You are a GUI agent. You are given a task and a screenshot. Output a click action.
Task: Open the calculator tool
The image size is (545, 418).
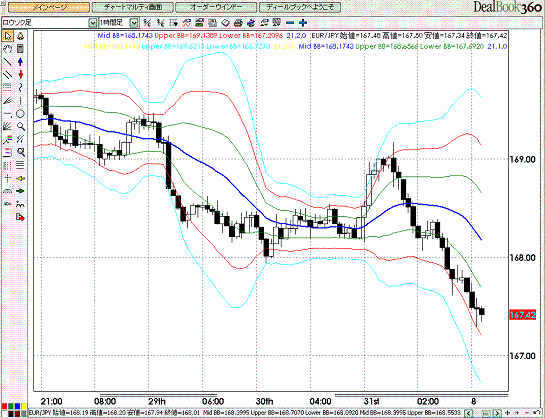pos(21,49)
